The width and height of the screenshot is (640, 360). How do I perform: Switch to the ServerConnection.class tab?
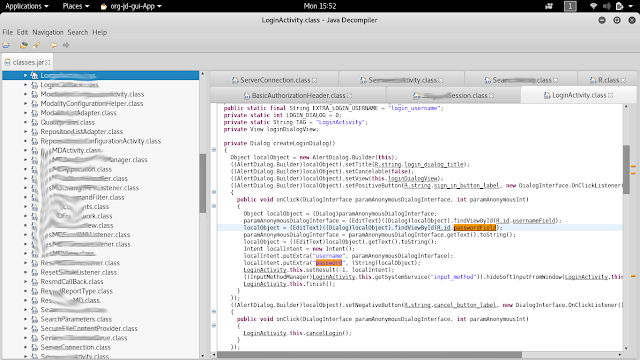(x=275, y=80)
